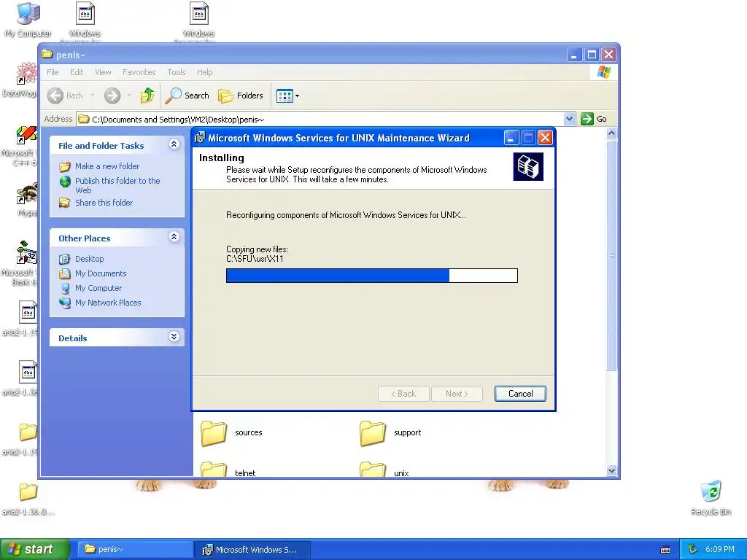Open the Edit menu

[x=76, y=72]
